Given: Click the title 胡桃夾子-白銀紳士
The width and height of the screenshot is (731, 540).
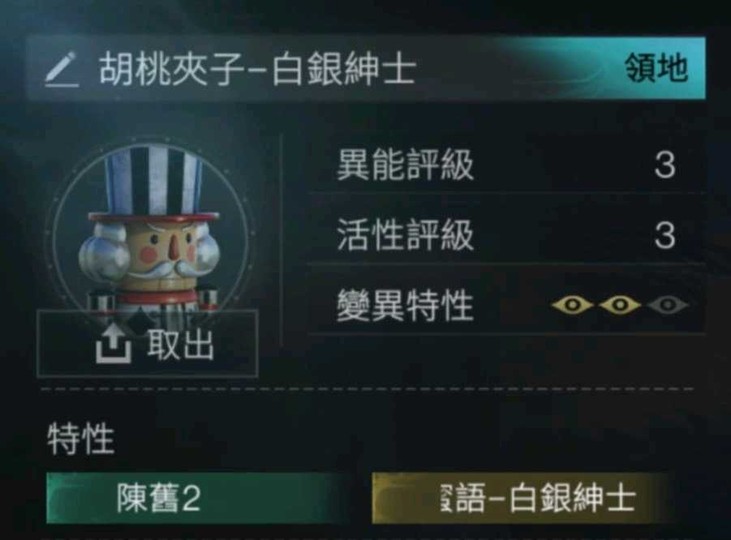Looking at the screenshot, I should pyautogui.click(x=257, y=69).
